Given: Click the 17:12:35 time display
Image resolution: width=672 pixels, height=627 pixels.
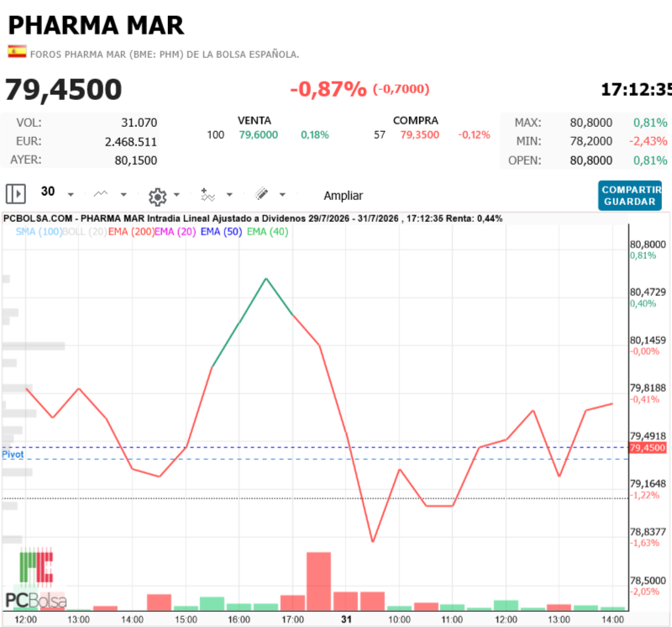Looking at the screenshot, I should coord(636,90).
